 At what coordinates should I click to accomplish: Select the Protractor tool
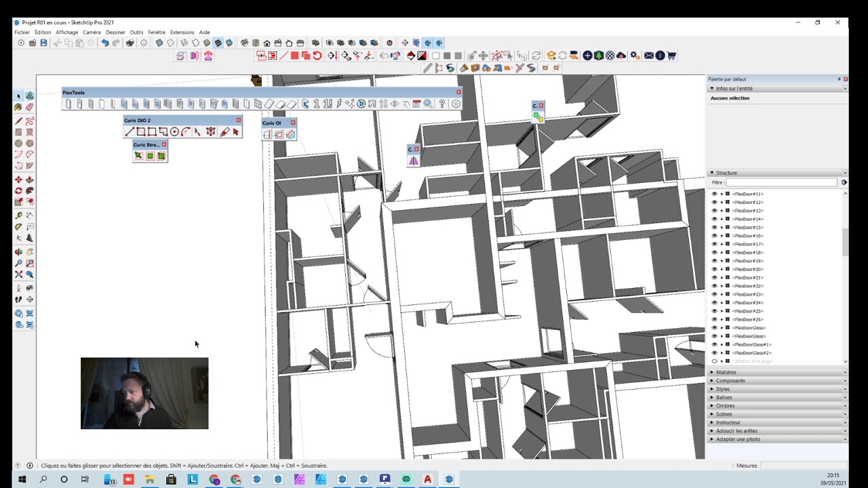(18, 227)
